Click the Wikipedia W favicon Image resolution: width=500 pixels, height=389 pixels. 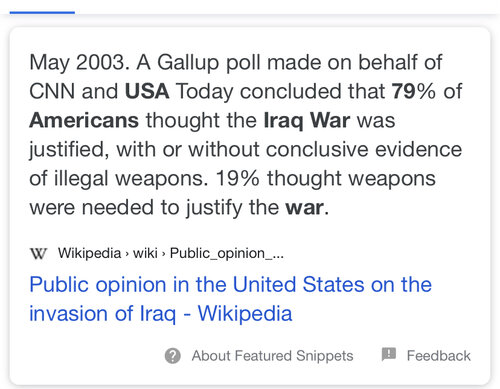click(38, 253)
